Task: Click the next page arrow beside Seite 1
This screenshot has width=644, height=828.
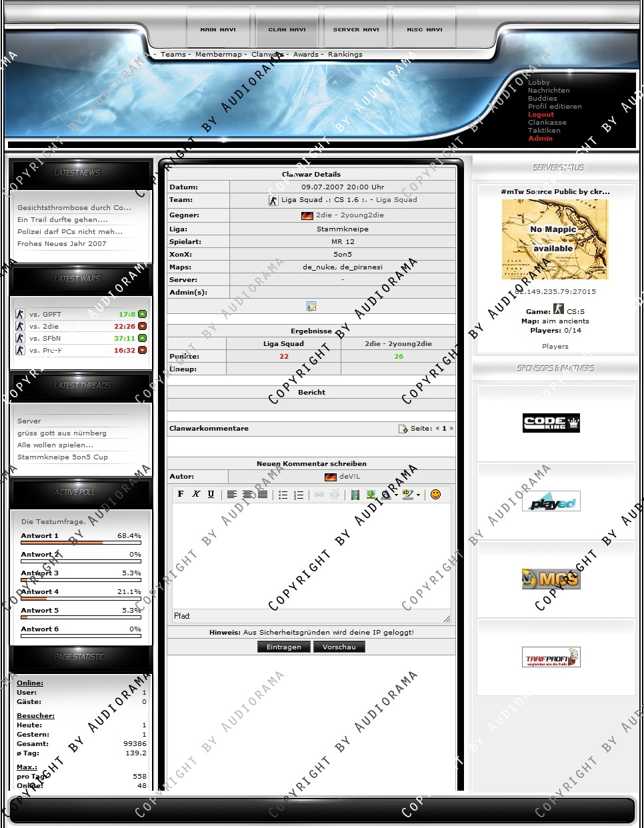Action: tap(451, 429)
